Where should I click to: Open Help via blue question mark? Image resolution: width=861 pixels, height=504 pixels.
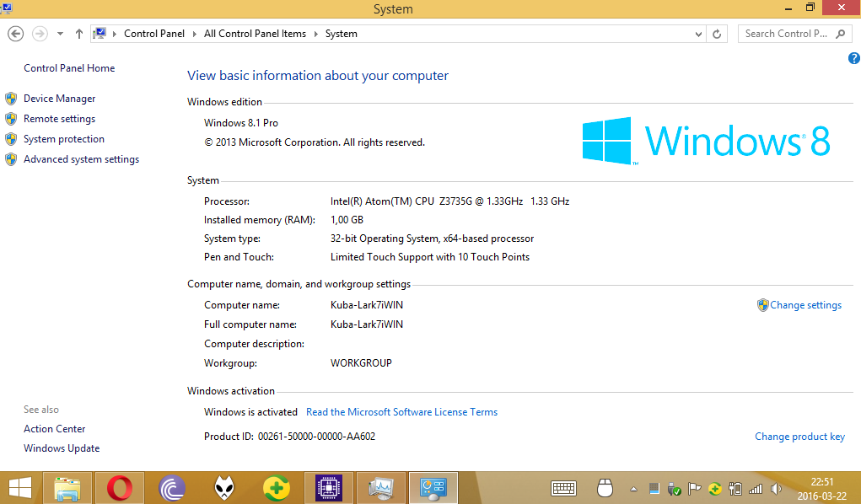click(x=854, y=58)
